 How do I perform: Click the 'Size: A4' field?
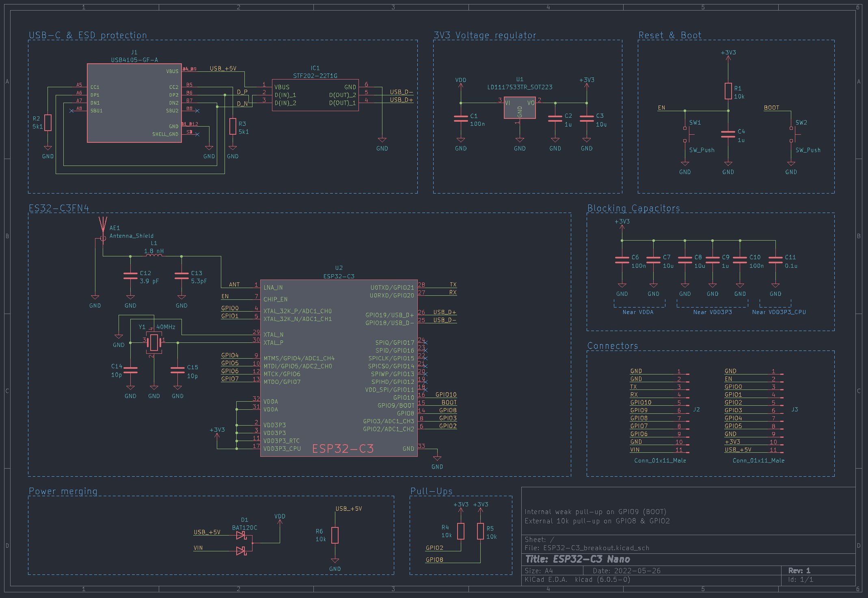[539, 571]
